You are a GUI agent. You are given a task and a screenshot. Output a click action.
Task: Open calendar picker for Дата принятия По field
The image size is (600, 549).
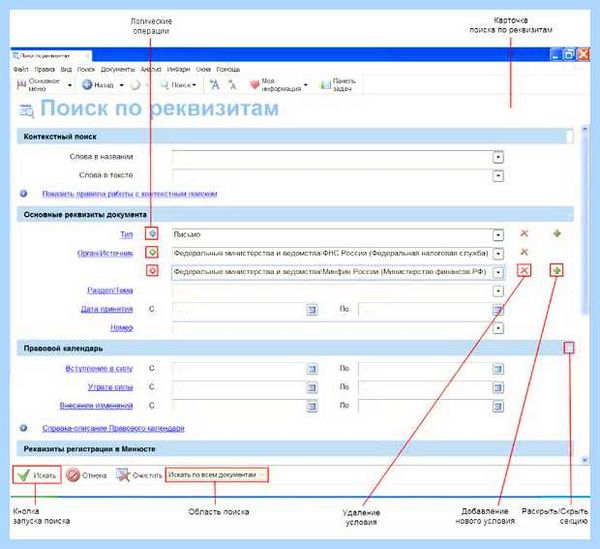498,310
